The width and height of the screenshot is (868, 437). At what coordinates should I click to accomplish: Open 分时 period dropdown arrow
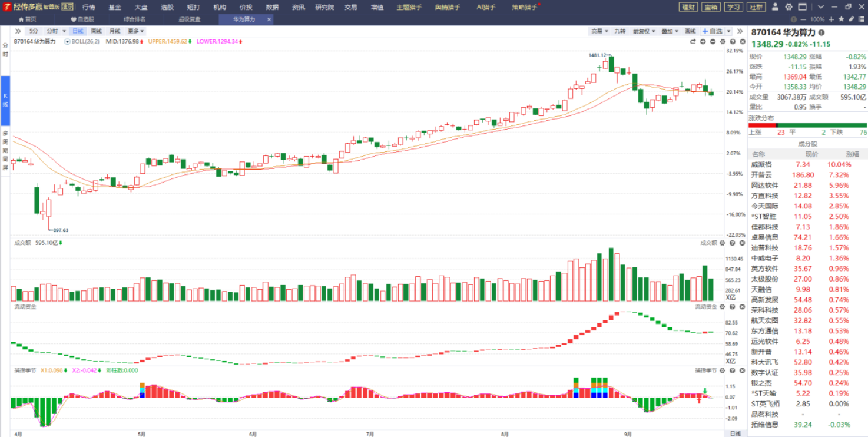pos(64,31)
